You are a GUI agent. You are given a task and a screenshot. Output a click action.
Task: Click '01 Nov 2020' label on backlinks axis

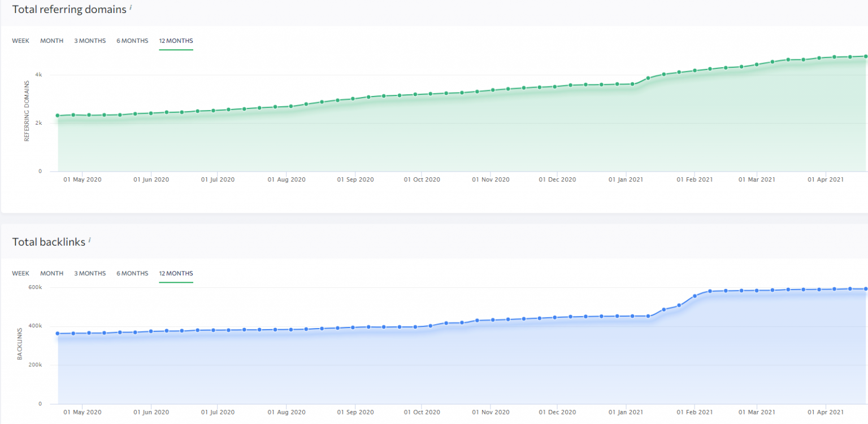(x=491, y=412)
